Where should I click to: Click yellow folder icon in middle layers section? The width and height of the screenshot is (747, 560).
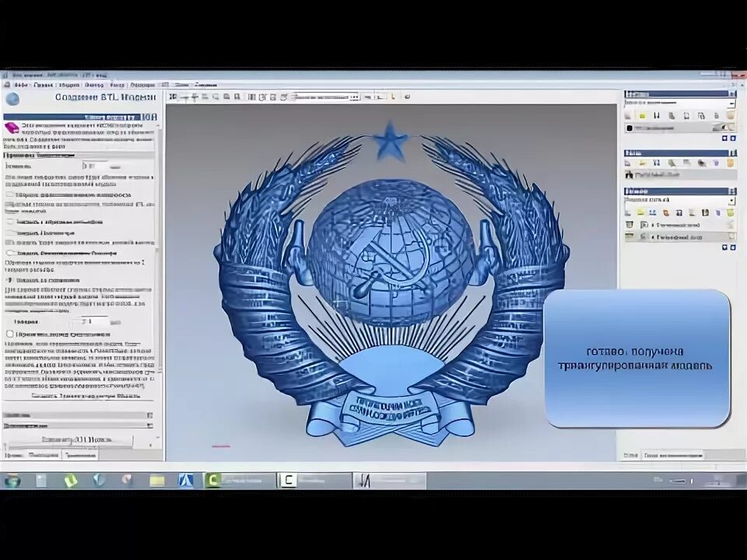pyautogui.click(x=642, y=163)
